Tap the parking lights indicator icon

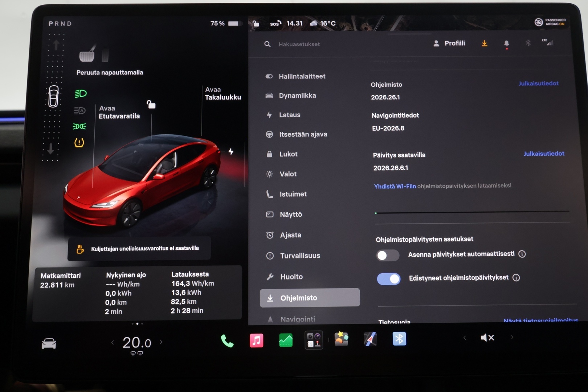(79, 126)
